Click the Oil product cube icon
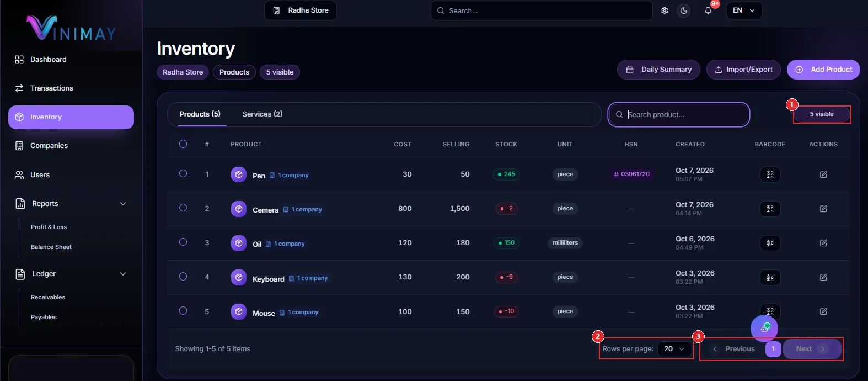Screen dimensions: 868x381 [239, 243]
